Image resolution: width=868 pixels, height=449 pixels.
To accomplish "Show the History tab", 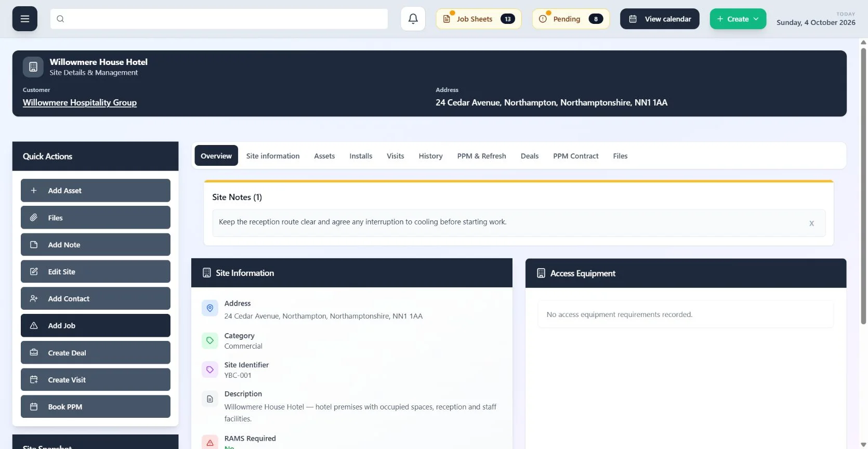I will [431, 156].
